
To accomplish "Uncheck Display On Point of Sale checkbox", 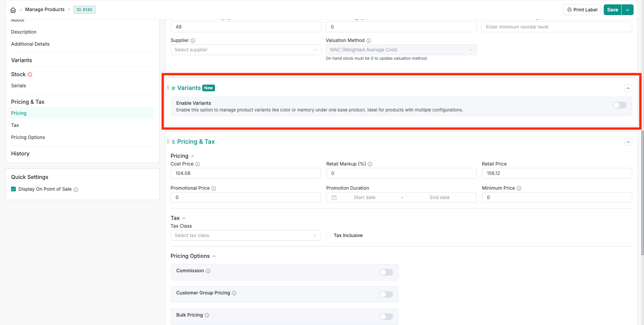I will pos(13,189).
